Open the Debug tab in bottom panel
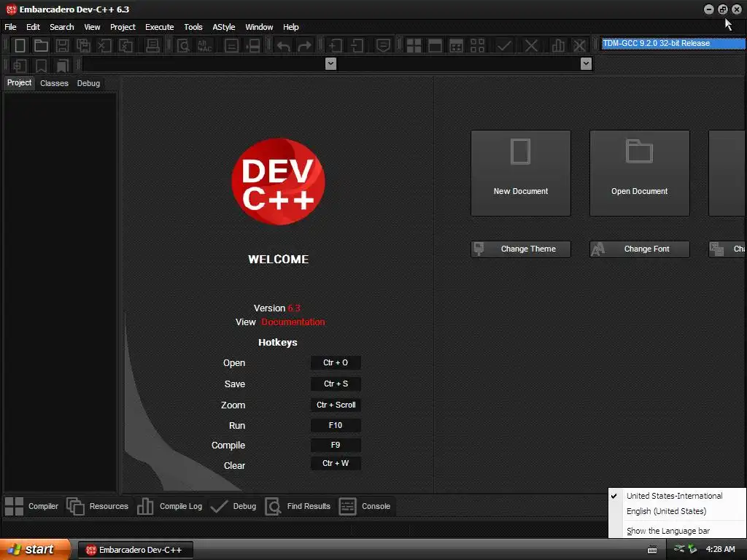This screenshot has height=560, width=747. [x=233, y=506]
